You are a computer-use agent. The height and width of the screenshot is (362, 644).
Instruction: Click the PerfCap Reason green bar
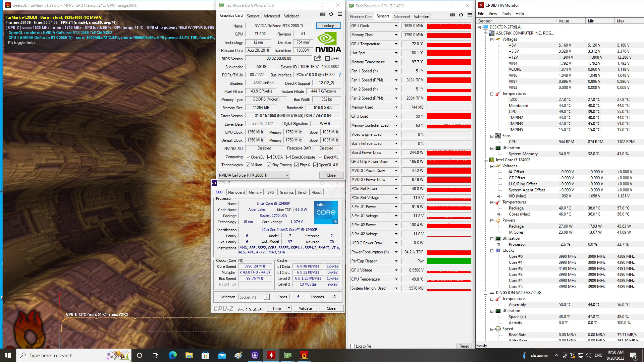click(449, 261)
